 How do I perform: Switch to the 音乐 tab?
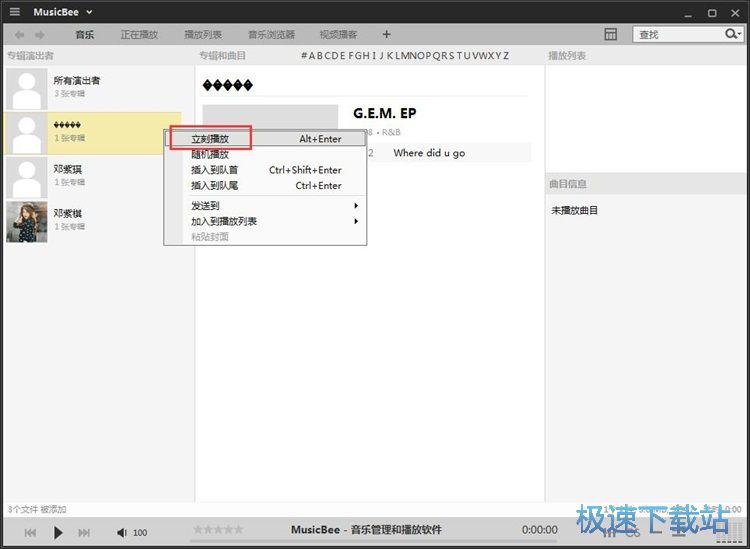click(x=85, y=34)
